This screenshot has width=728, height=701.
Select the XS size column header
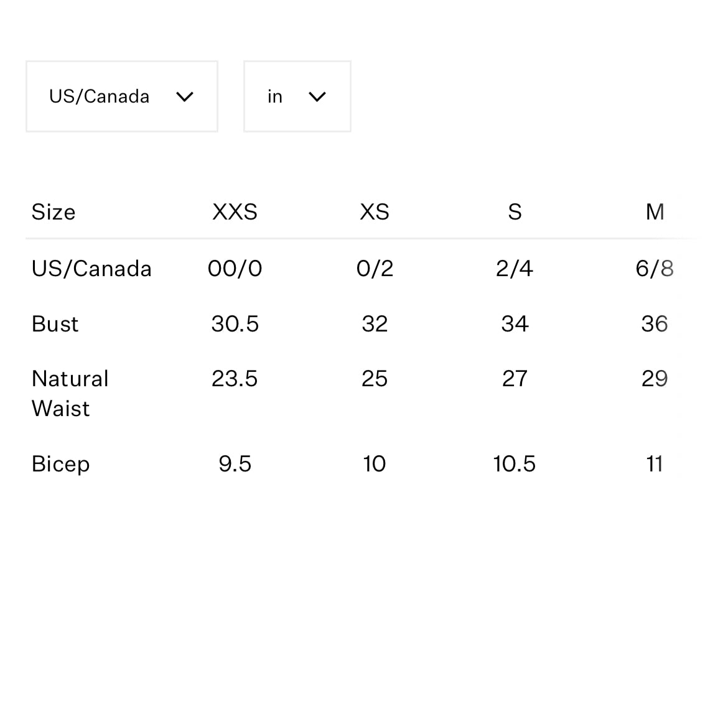point(375,212)
